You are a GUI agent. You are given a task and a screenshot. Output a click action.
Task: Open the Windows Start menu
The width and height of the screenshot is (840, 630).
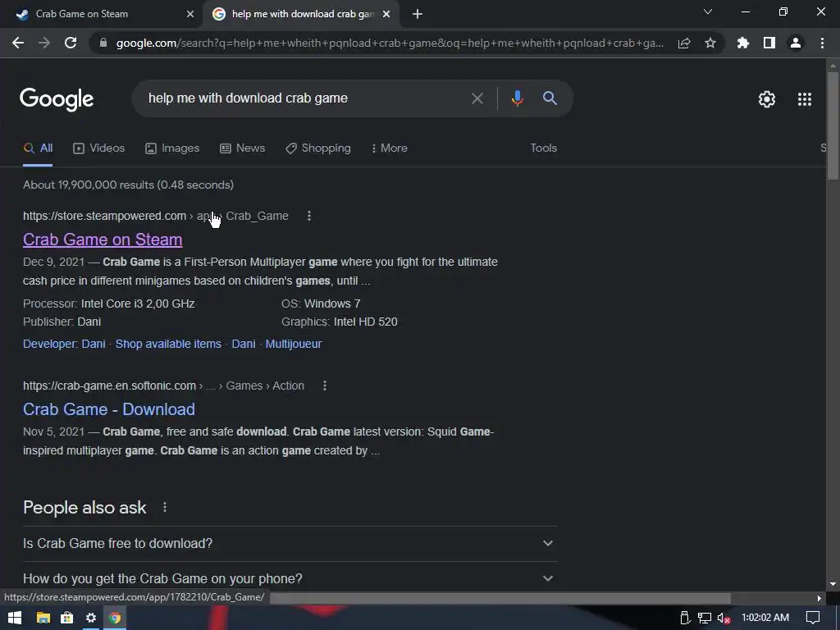coord(15,618)
